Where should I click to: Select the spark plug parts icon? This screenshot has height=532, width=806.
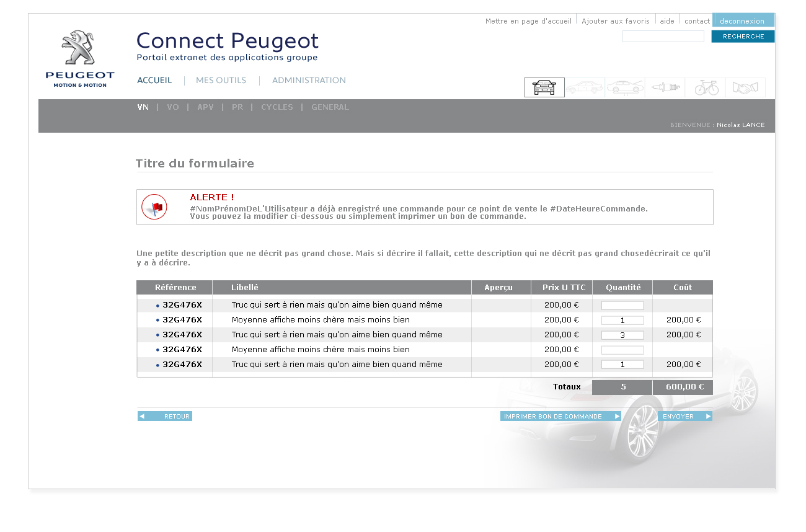[x=665, y=87]
